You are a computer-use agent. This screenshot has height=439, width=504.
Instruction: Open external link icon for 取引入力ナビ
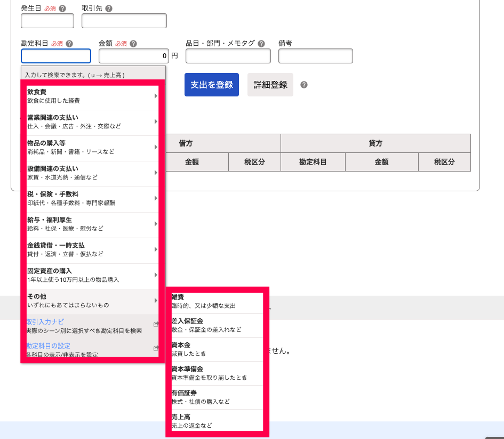point(156,324)
